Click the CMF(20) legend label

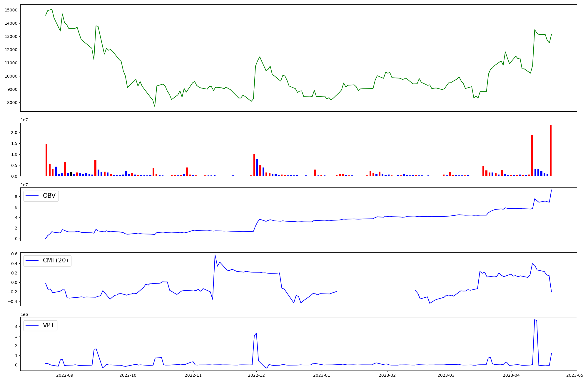click(x=55, y=260)
